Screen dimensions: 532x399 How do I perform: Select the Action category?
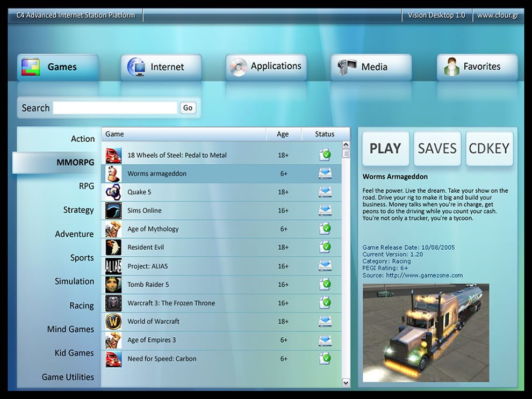(x=82, y=139)
